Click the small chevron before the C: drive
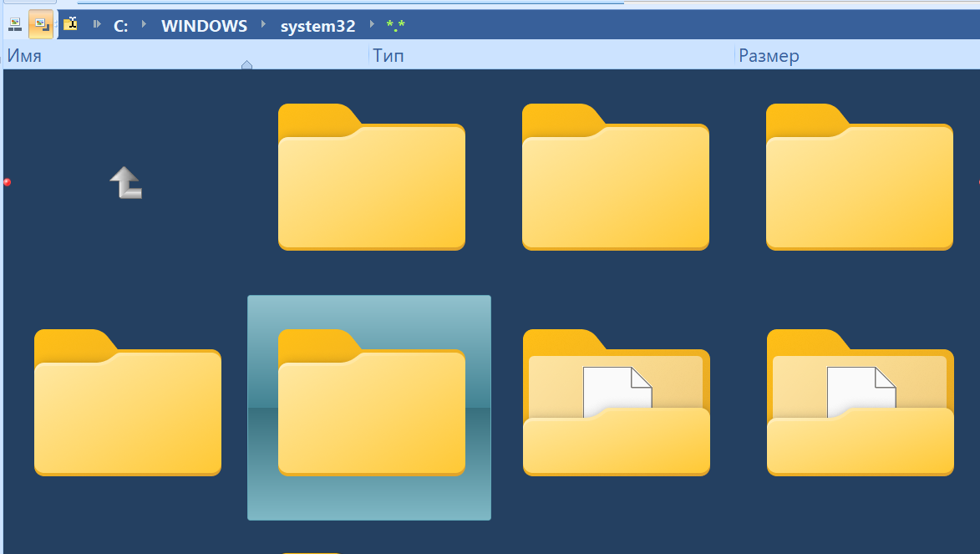The height and width of the screenshot is (554, 980). coord(95,26)
